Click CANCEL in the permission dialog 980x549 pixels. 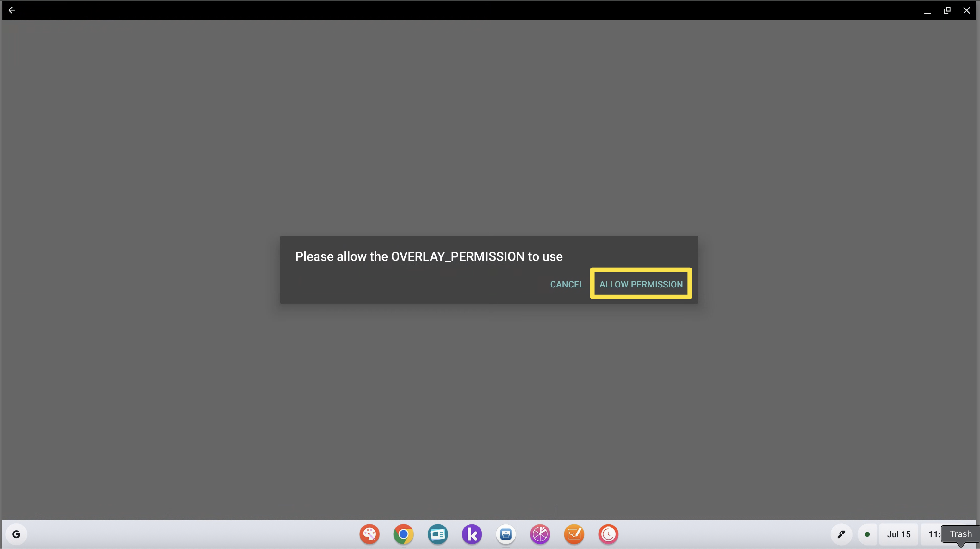coord(567,284)
